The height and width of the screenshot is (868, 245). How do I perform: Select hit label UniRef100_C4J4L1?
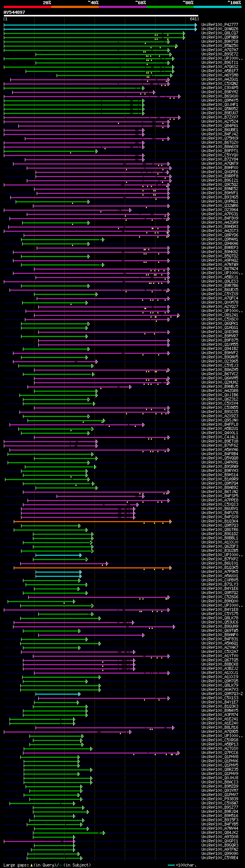pos(220,437)
